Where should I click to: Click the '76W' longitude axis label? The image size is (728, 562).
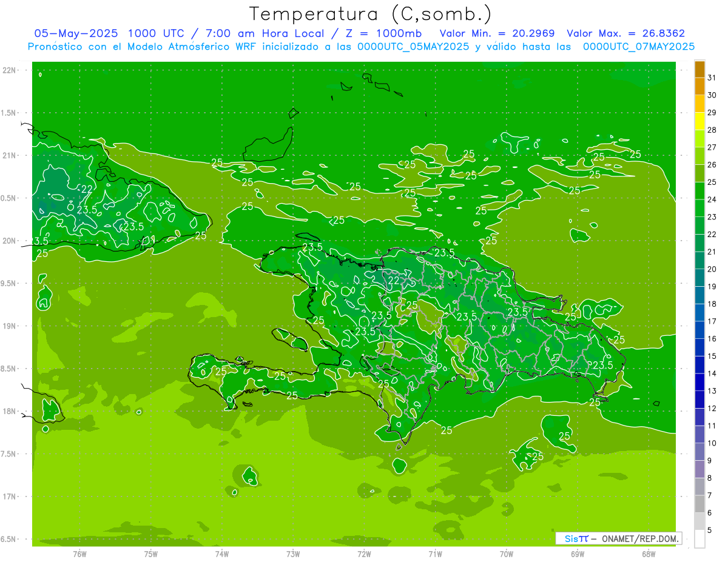click(x=79, y=554)
